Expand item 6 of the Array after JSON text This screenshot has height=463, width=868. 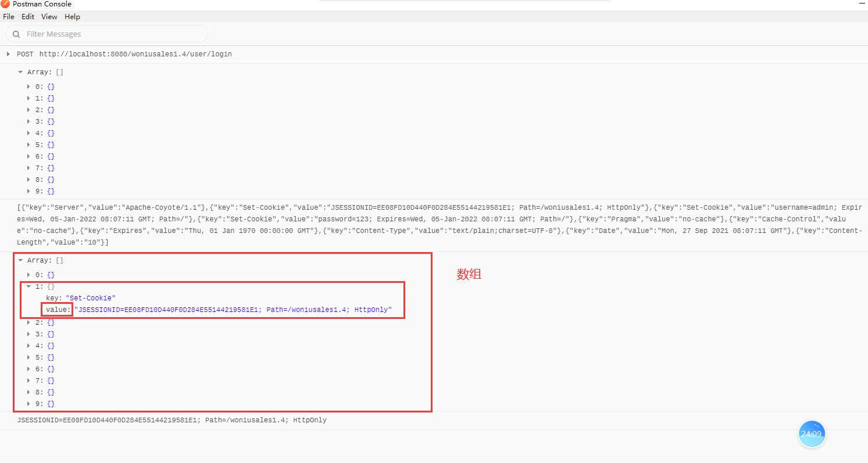(28, 369)
